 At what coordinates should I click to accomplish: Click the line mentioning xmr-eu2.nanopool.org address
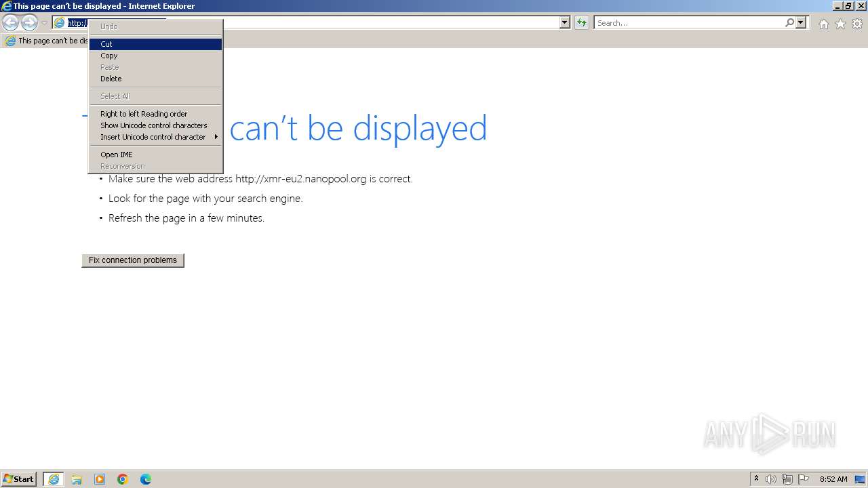tap(260, 179)
